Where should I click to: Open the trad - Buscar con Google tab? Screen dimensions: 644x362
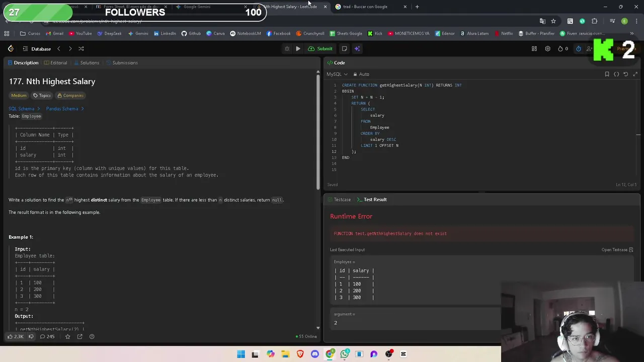370,7
